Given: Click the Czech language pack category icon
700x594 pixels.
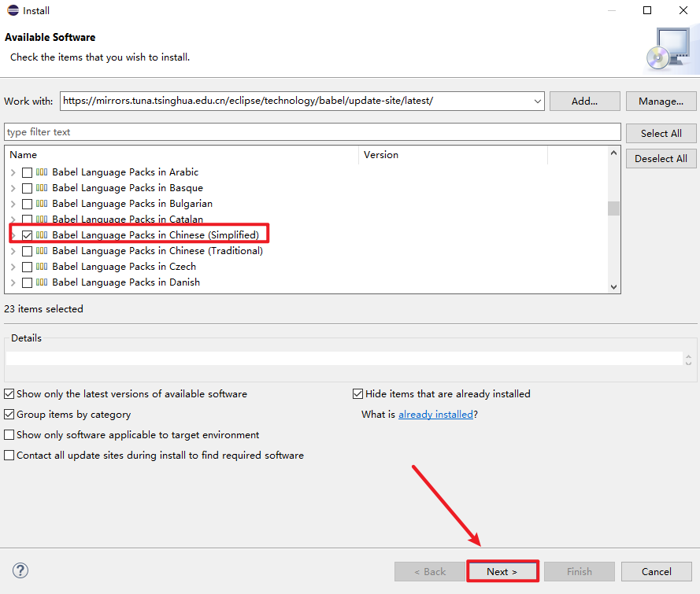Looking at the screenshot, I should pyautogui.click(x=43, y=267).
